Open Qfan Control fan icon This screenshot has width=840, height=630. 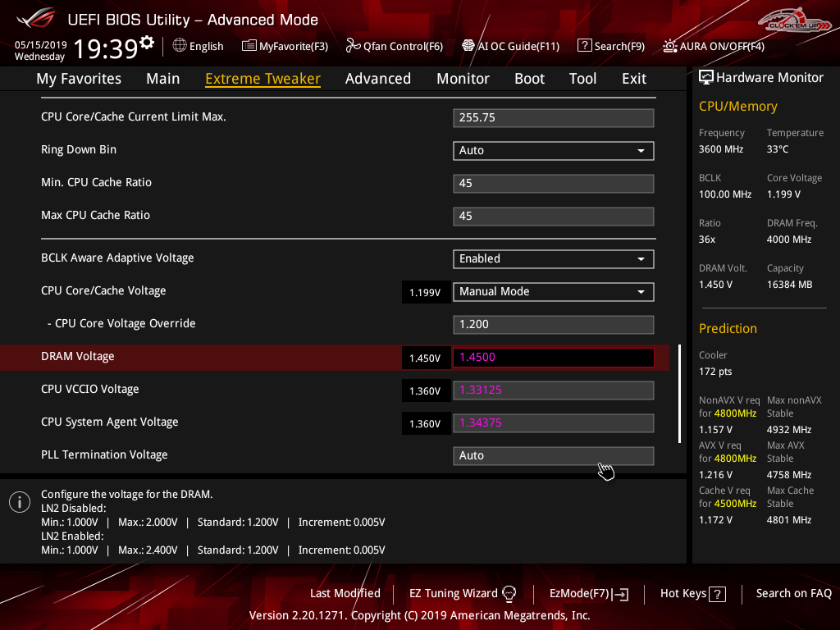(353, 46)
